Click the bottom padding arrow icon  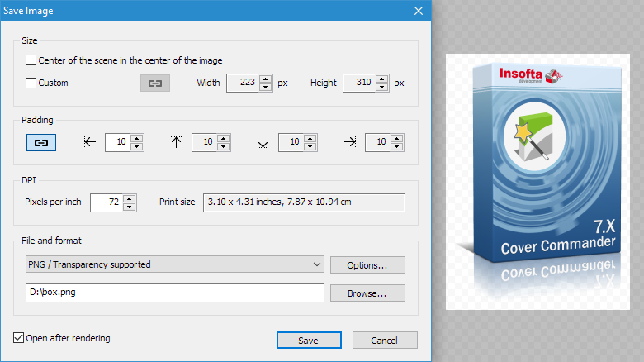coord(263,142)
